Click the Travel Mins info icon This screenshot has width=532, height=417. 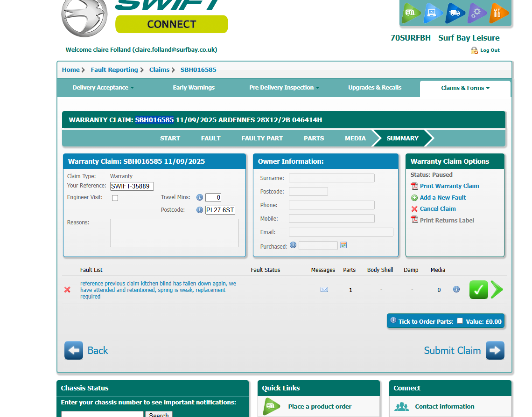[x=200, y=197]
